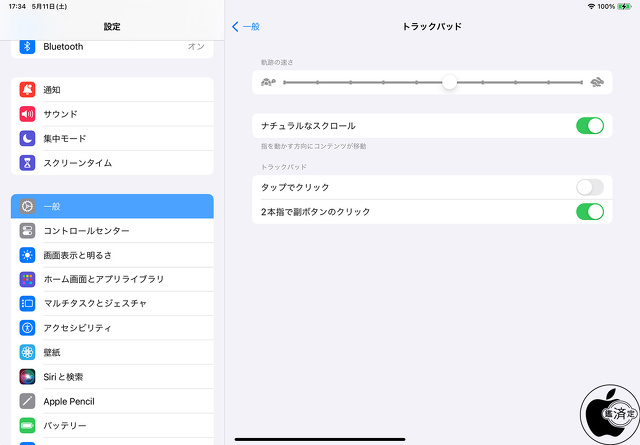Tap the 設定 sidebar title
This screenshot has width=640, height=445.
pos(112,27)
